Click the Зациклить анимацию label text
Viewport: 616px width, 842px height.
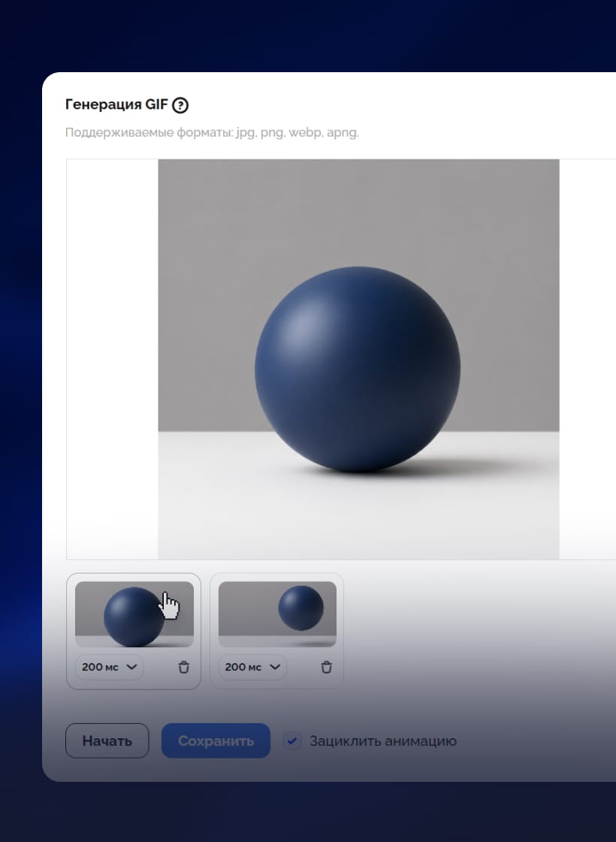[383, 741]
